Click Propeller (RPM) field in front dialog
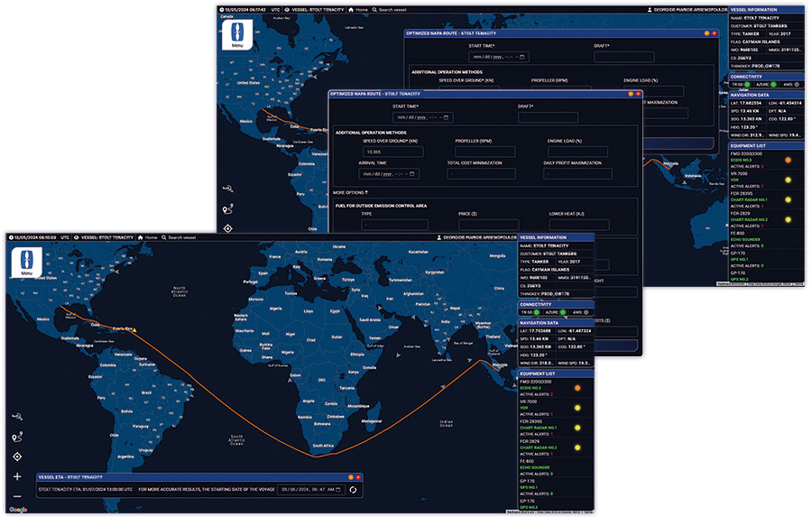This screenshot has height=517, width=812. [485, 152]
